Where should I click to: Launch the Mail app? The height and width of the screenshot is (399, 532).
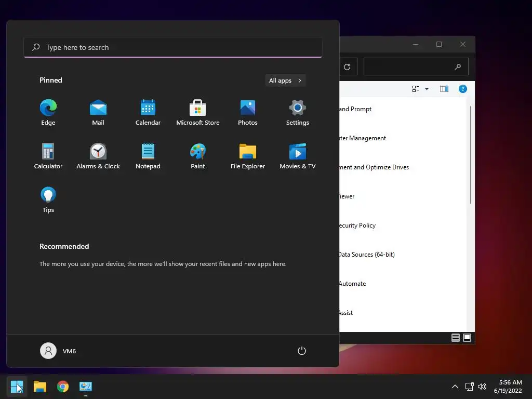[x=98, y=113]
